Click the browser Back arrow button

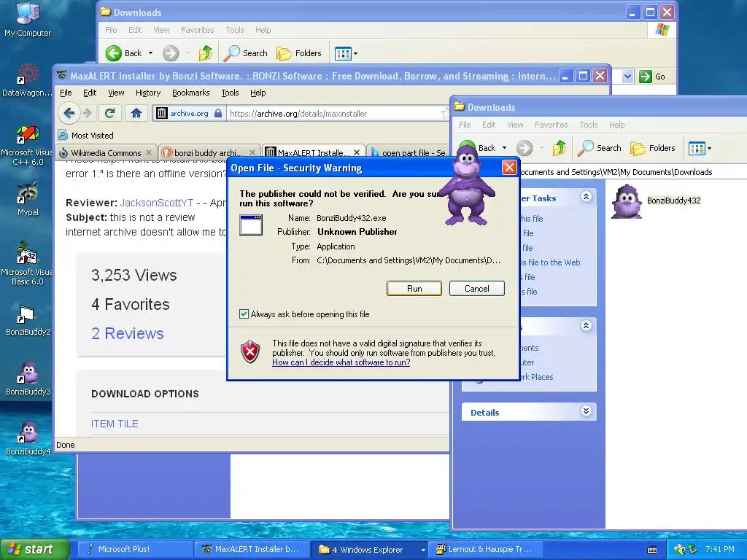pos(69,113)
